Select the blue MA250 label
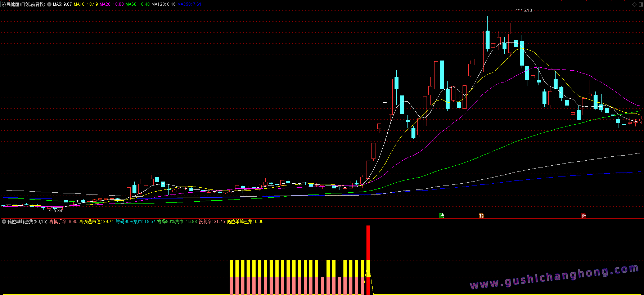 [x=189, y=4]
